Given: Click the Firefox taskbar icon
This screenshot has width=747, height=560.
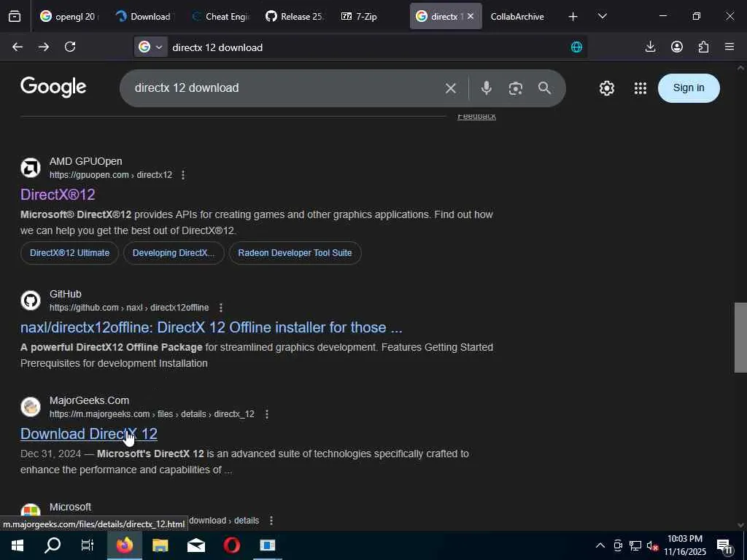Looking at the screenshot, I should pyautogui.click(x=124, y=545).
